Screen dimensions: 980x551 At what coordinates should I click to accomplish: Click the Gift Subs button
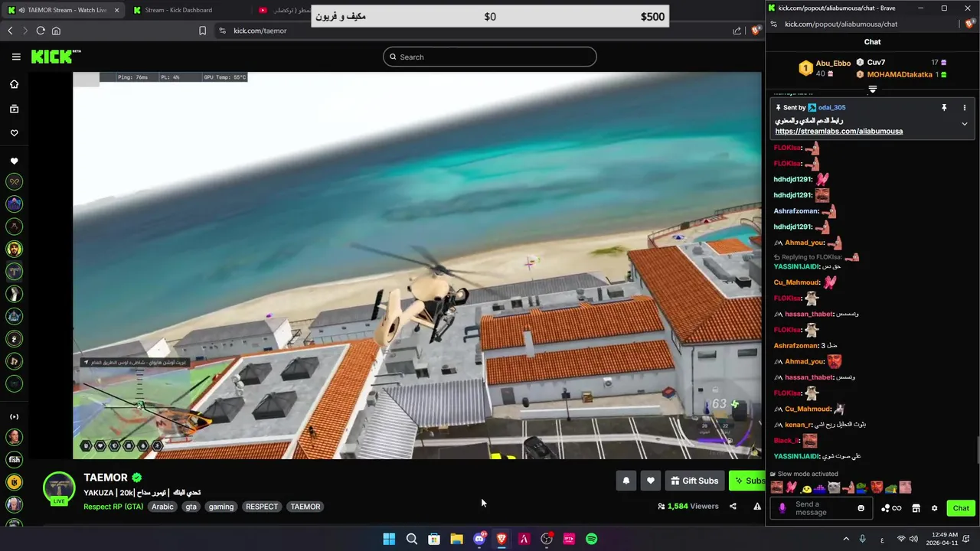point(694,481)
